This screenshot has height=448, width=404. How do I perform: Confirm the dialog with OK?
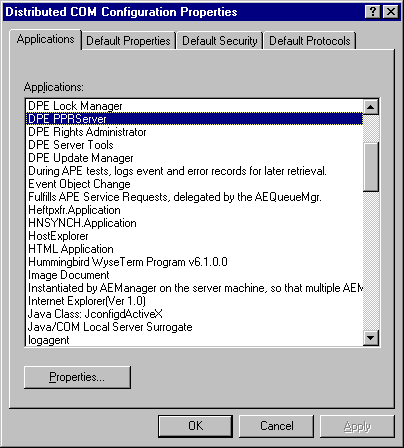pyautogui.click(x=195, y=426)
